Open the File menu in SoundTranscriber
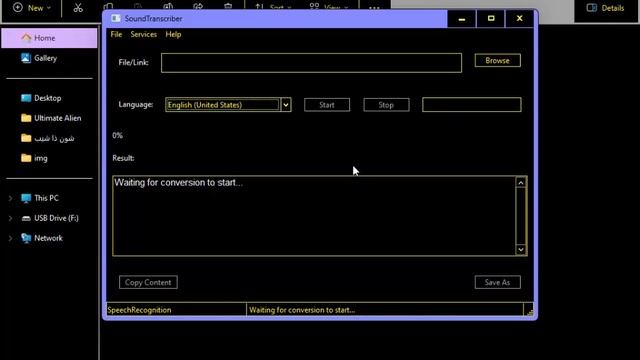Image resolution: width=640 pixels, height=360 pixels. click(116, 34)
